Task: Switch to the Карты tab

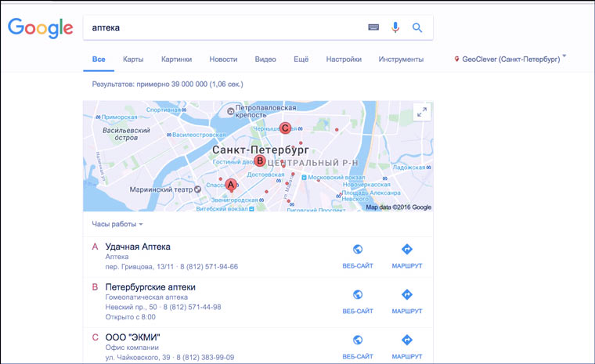Action: 133,59
